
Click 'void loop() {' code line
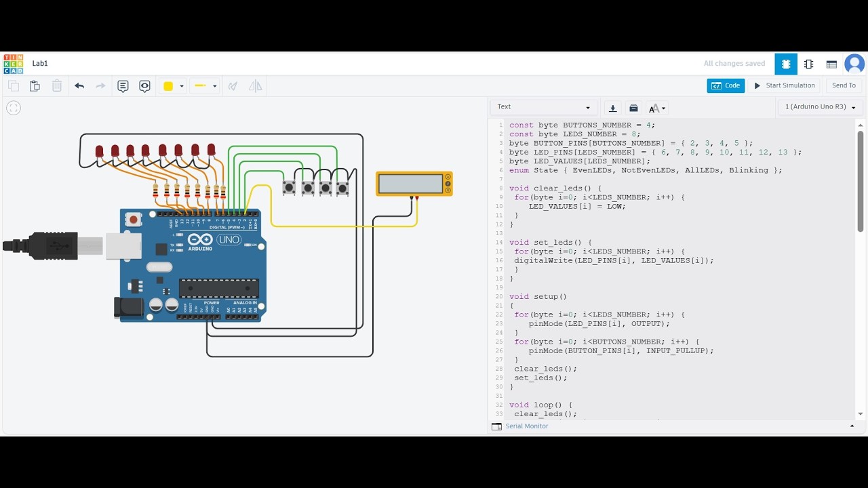pos(541,405)
